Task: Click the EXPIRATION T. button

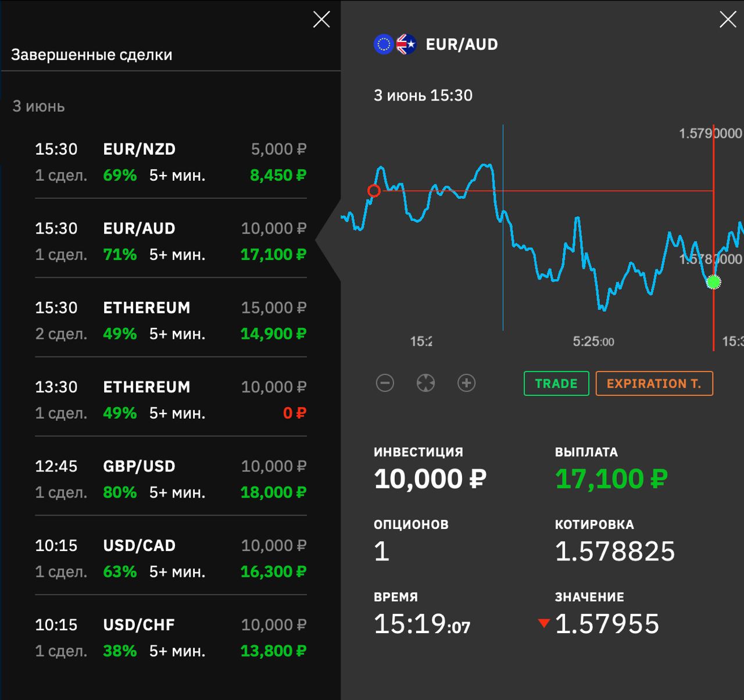Action: coord(654,383)
